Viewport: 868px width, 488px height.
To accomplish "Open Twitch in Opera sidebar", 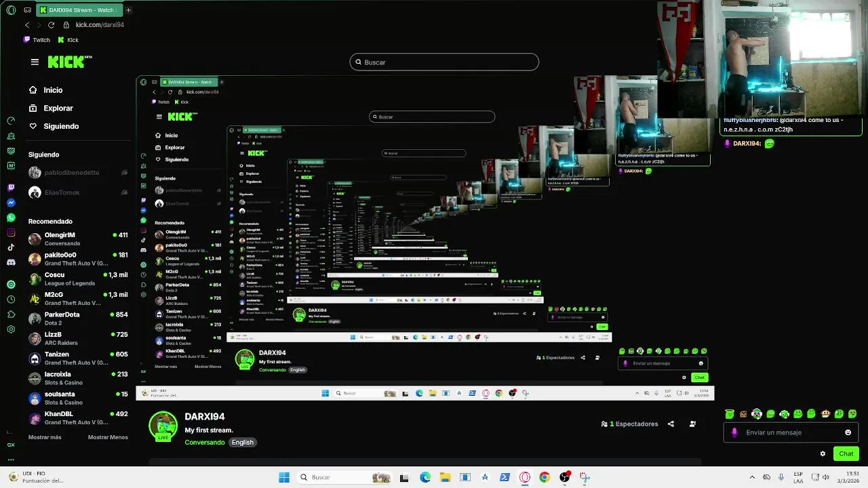I will (11, 188).
